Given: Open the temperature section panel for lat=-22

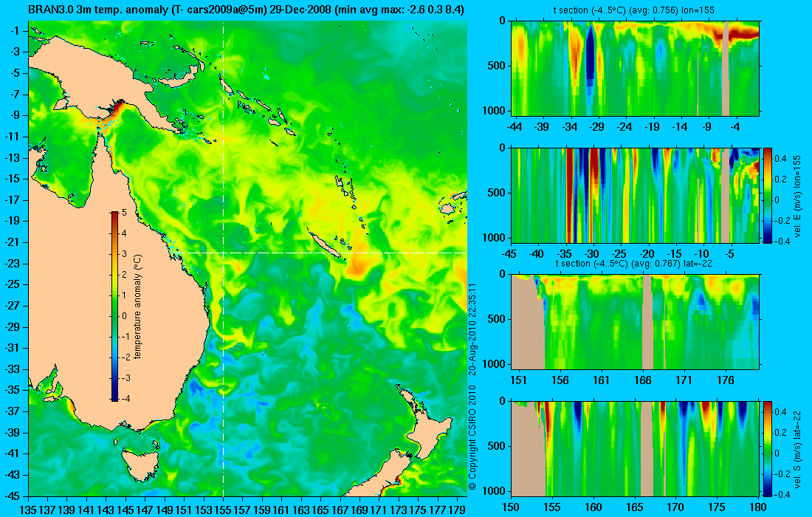Looking at the screenshot, I should (x=635, y=322).
